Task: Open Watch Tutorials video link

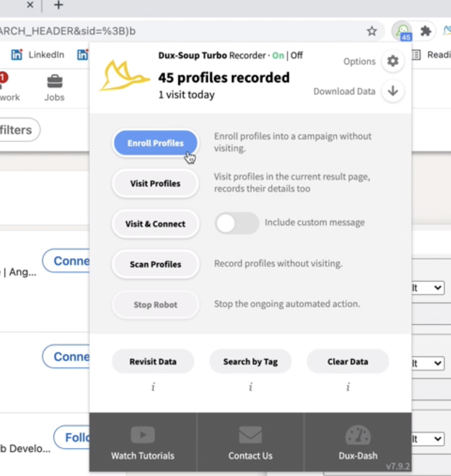Action: [x=143, y=442]
